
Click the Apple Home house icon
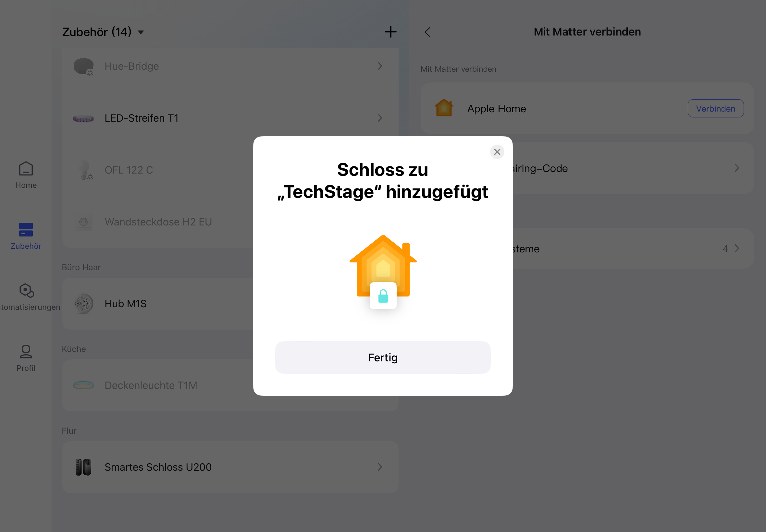[x=444, y=108]
